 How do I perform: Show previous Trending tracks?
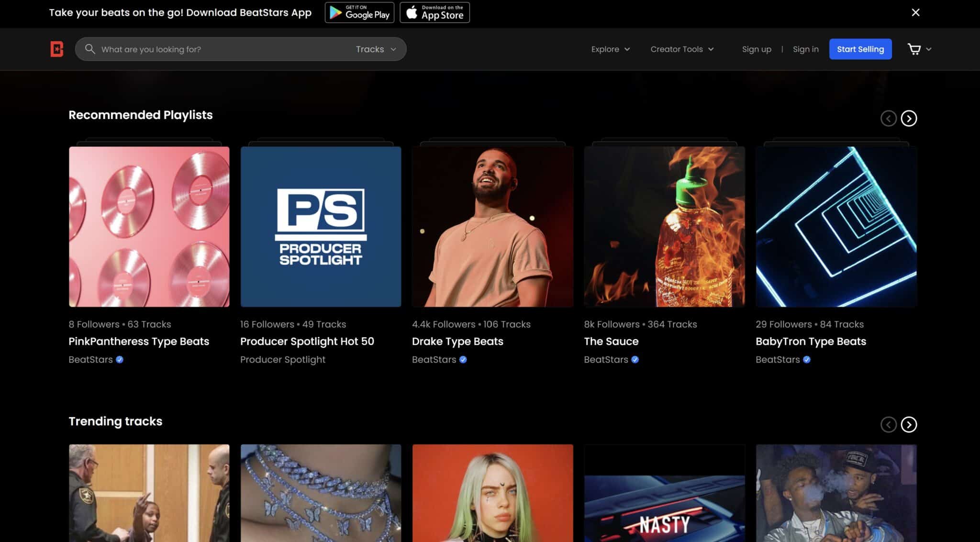point(889,424)
